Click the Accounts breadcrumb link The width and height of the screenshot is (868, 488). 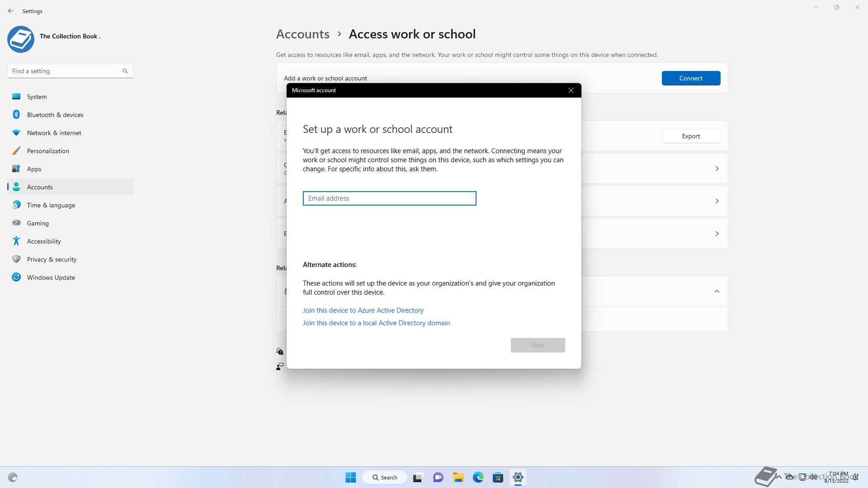303,34
